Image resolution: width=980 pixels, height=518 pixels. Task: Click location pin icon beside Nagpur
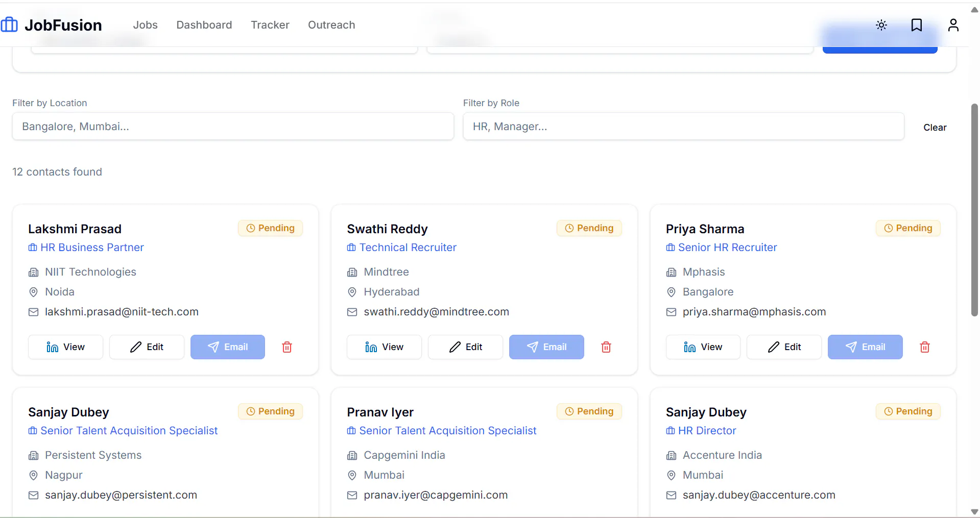33,475
